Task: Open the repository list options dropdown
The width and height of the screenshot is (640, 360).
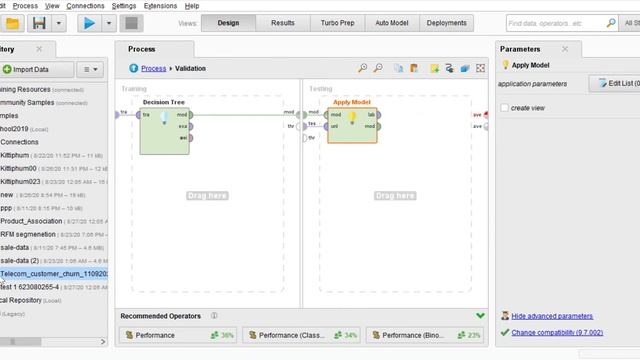Action: (x=90, y=69)
